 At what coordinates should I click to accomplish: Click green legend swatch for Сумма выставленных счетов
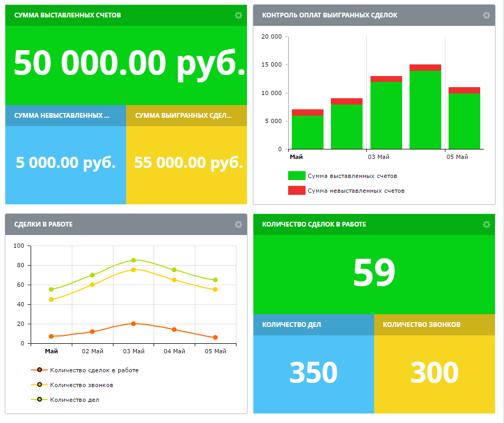297,176
